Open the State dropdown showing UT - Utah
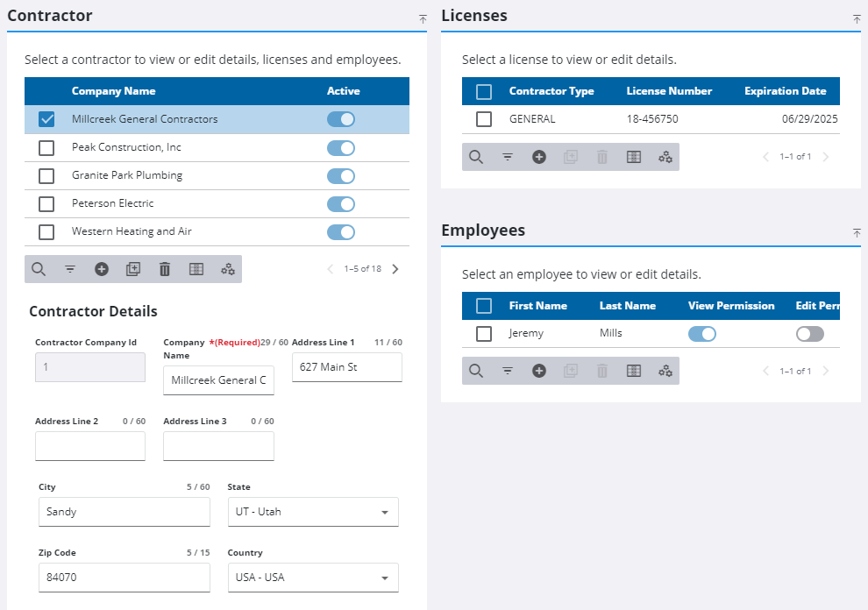868x610 pixels. point(313,512)
